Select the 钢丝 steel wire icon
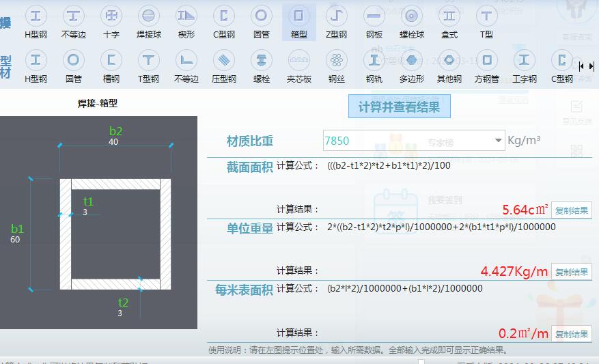 (336, 66)
